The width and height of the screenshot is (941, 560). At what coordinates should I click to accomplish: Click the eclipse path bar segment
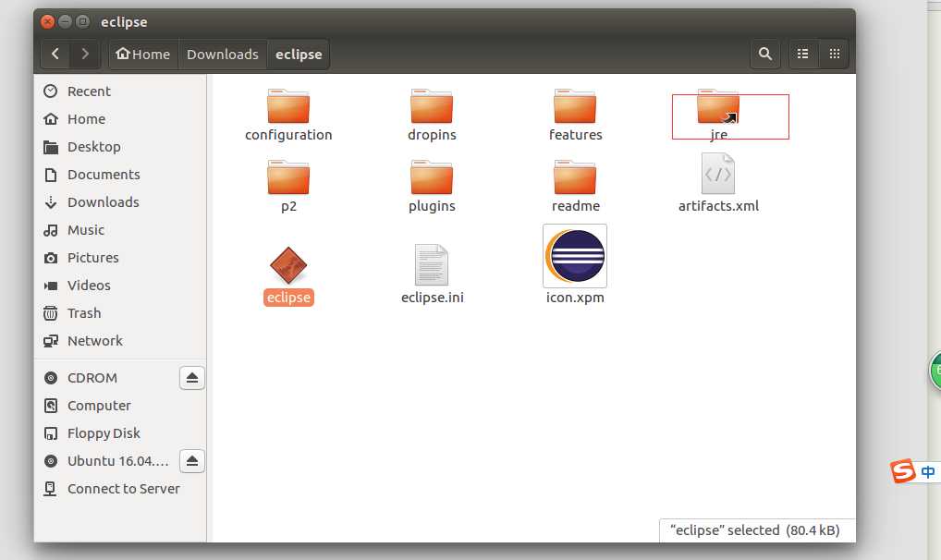point(299,54)
